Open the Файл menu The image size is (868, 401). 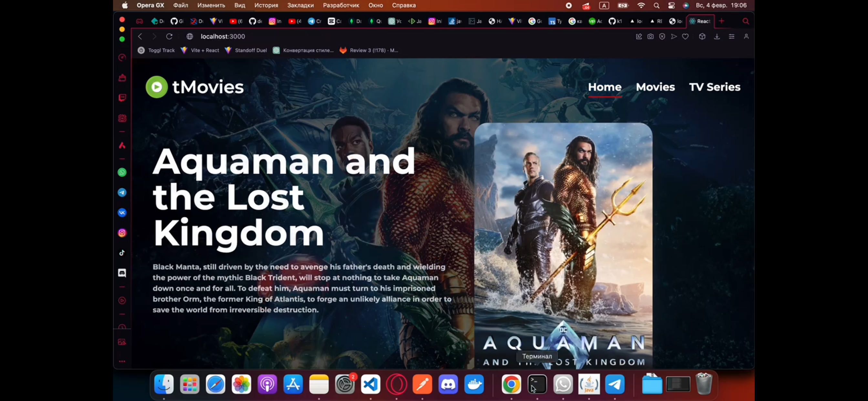[181, 5]
